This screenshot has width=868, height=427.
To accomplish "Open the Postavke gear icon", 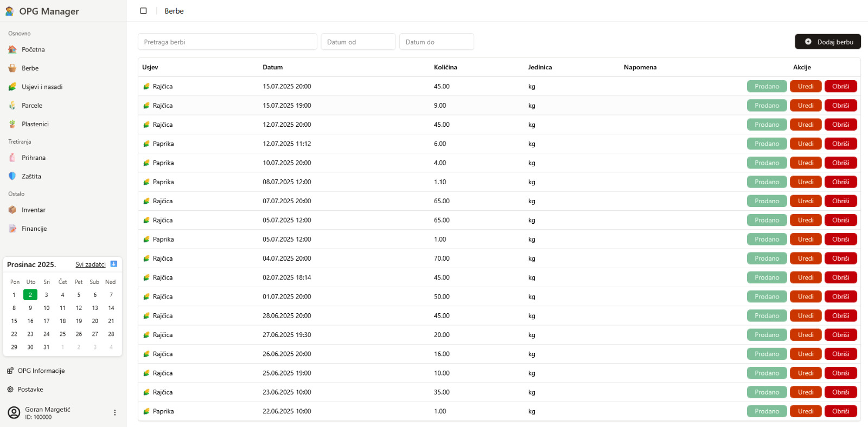I will [10, 389].
